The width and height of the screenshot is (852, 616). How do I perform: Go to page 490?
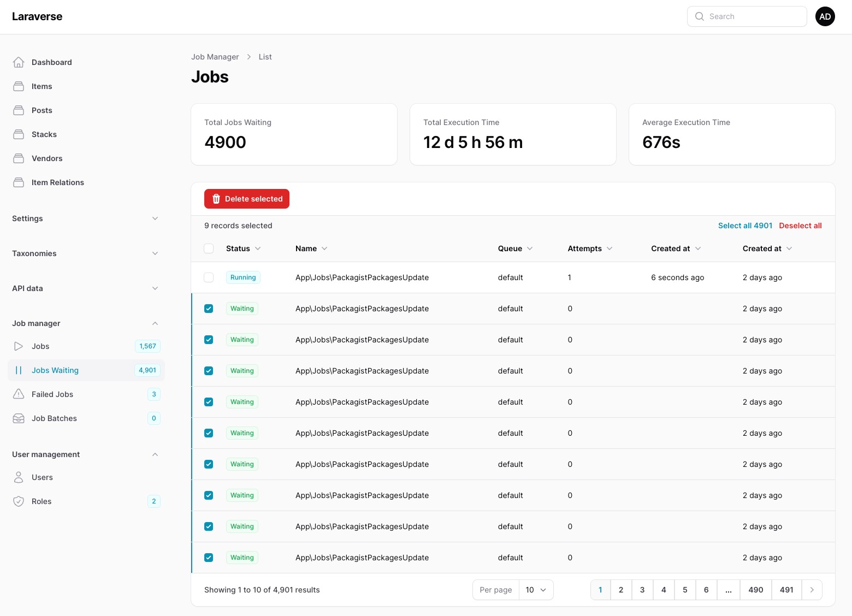click(756, 590)
